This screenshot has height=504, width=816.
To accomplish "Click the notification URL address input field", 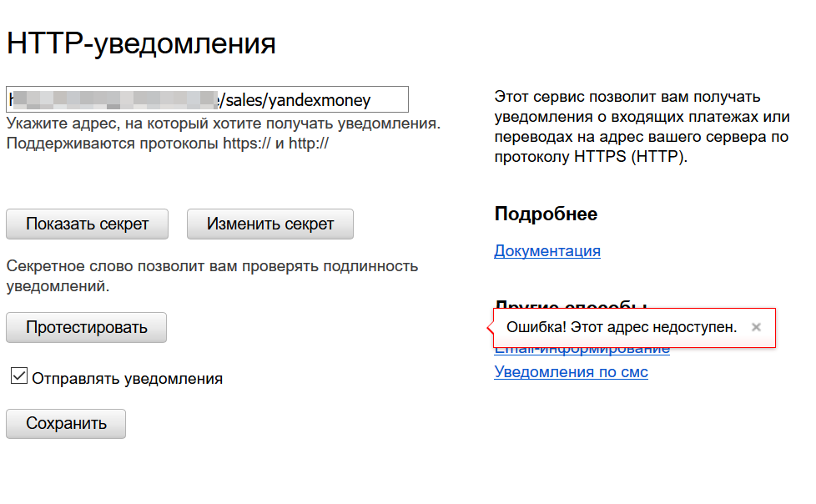I will coord(207,99).
